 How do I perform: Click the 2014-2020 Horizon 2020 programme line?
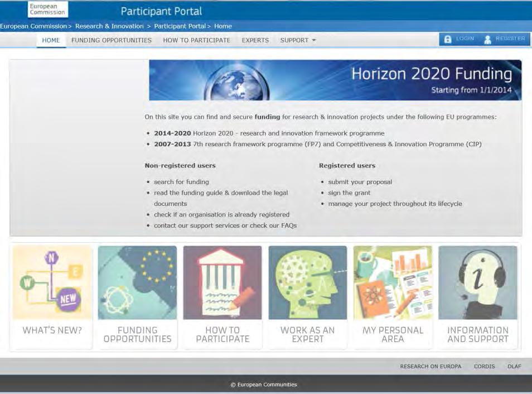(269, 133)
